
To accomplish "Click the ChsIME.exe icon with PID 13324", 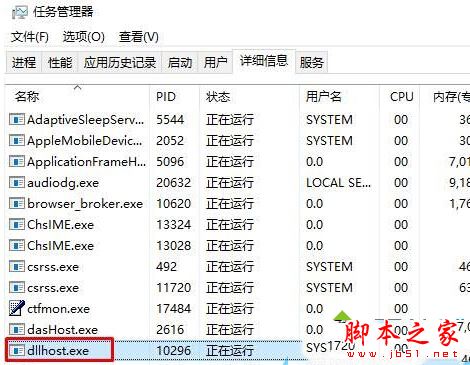I will 17,224.
